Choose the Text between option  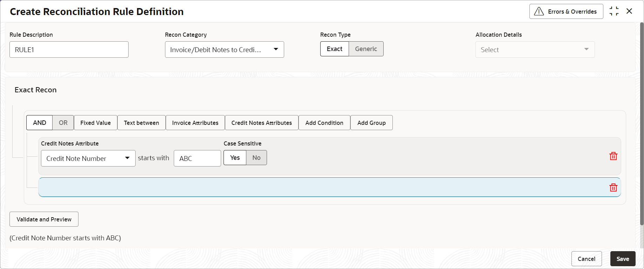(x=142, y=123)
